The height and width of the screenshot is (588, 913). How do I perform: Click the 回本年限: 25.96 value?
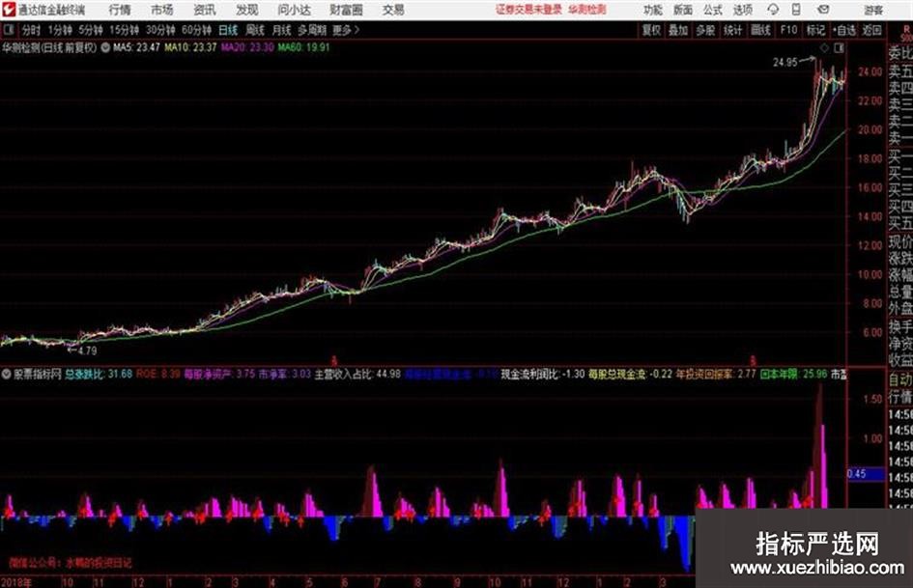pyautogui.click(x=793, y=374)
